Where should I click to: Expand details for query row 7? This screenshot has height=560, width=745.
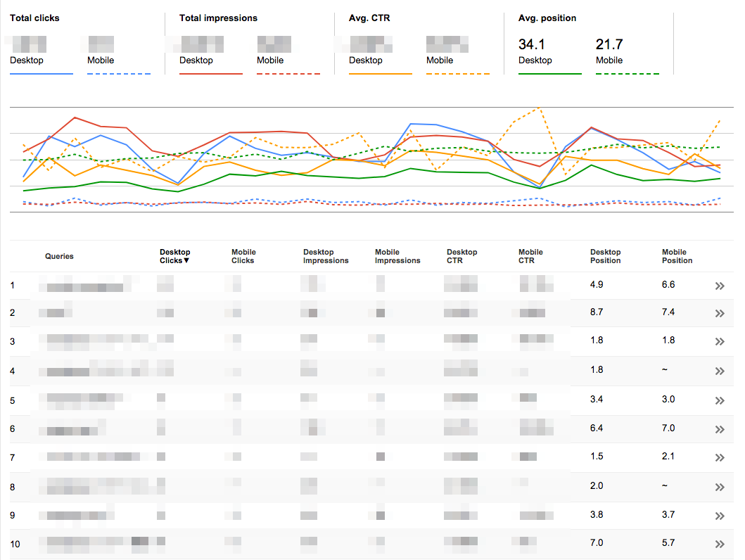[720, 457]
